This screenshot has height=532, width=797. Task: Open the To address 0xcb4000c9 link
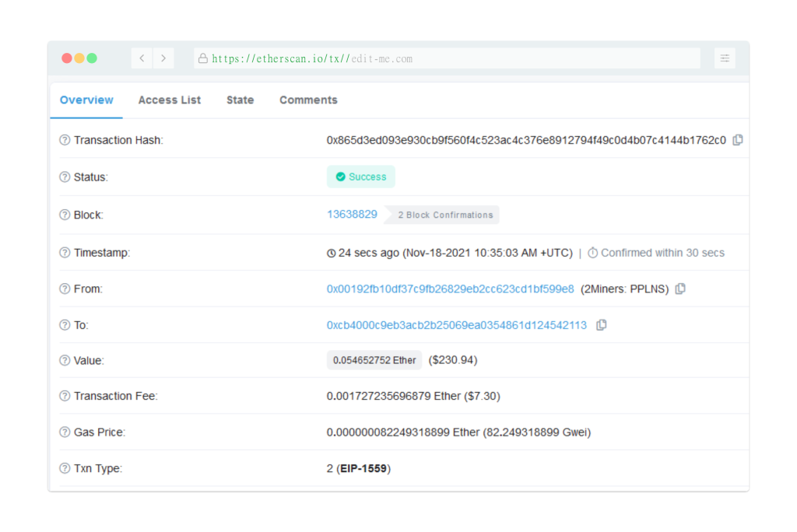(456, 325)
